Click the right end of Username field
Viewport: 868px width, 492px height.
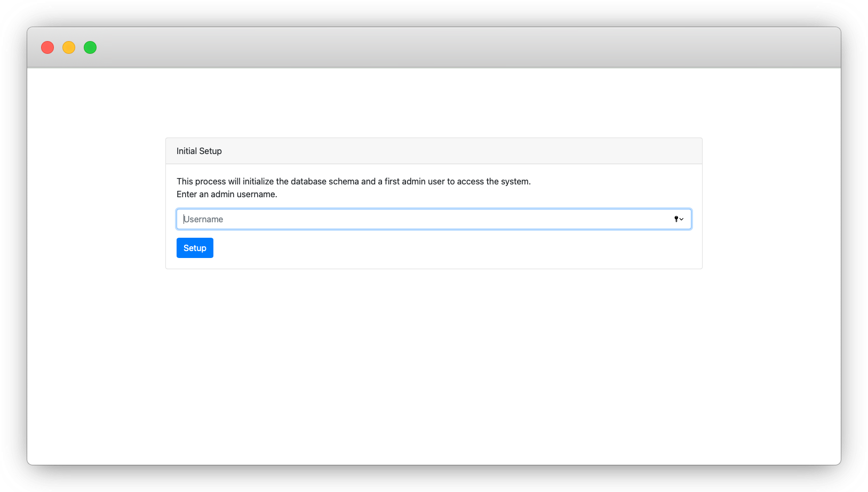662,219
